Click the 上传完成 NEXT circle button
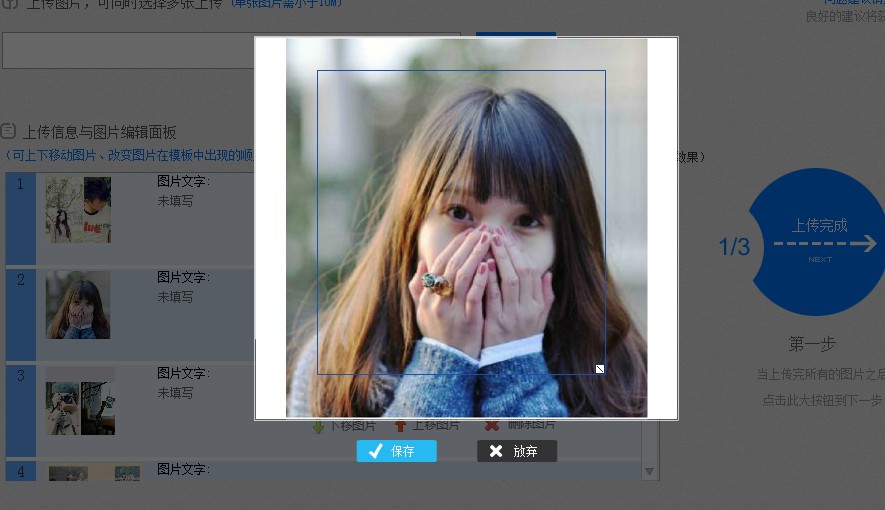This screenshot has height=510, width=885. (x=816, y=241)
